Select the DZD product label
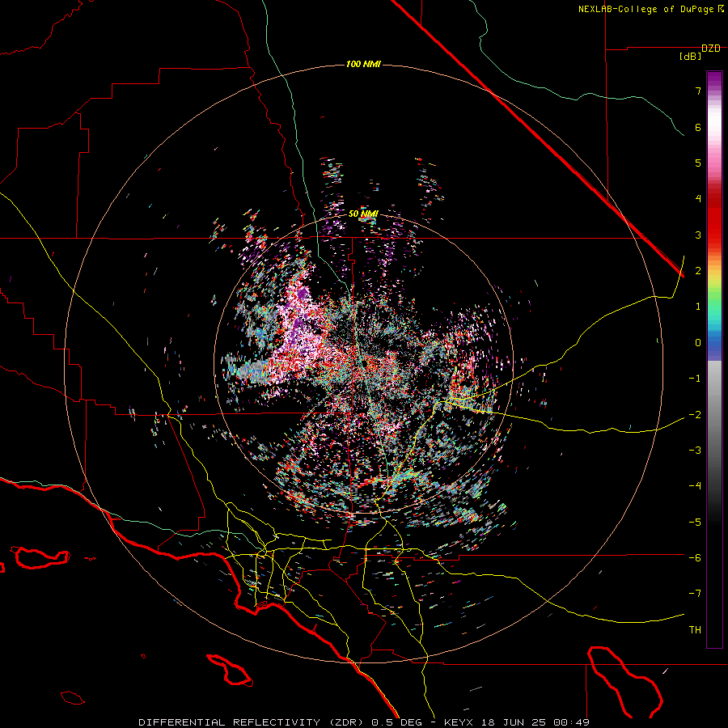 pyautogui.click(x=711, y=49)
